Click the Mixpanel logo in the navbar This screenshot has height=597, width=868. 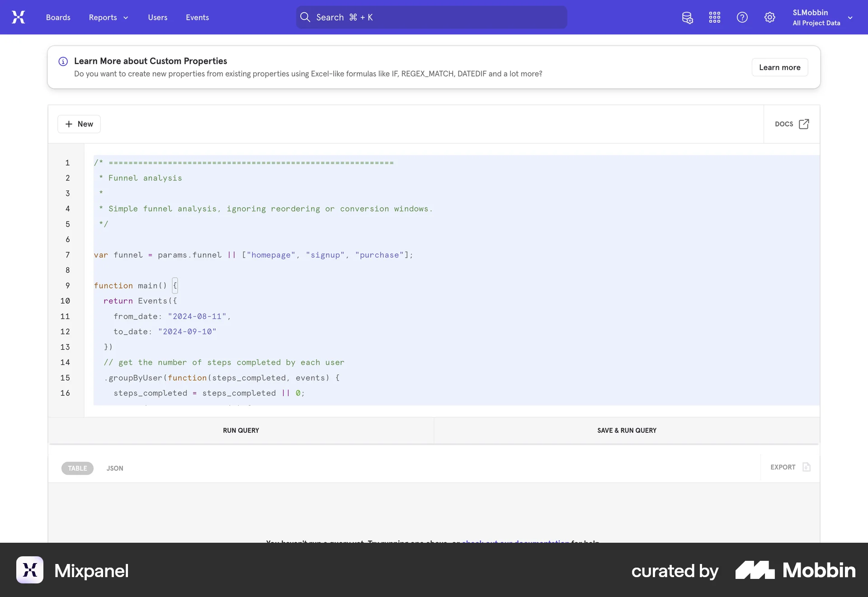click(x=19, y=17)
